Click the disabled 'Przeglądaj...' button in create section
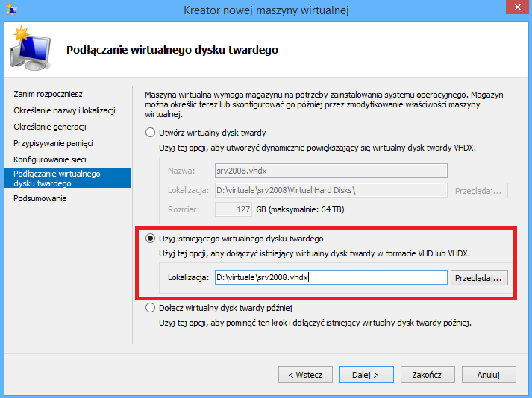 [479, 191]
